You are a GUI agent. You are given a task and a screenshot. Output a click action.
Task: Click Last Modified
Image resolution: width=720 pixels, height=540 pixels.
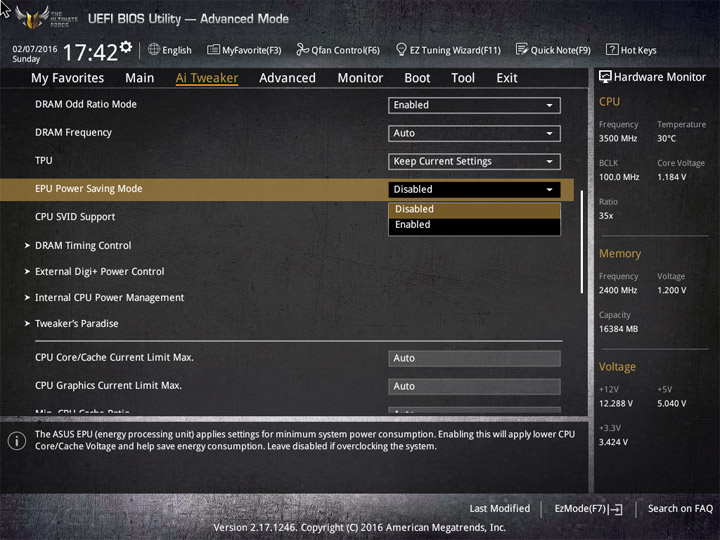point(499,509)
